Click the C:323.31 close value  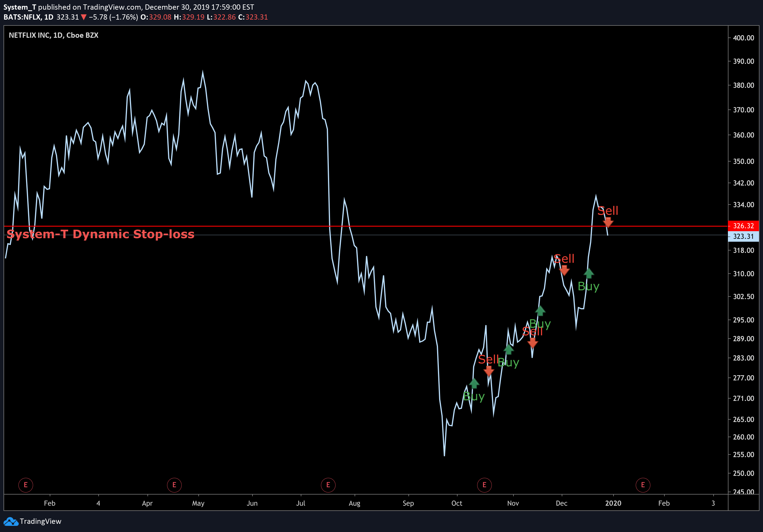click(x=253, y=17)
